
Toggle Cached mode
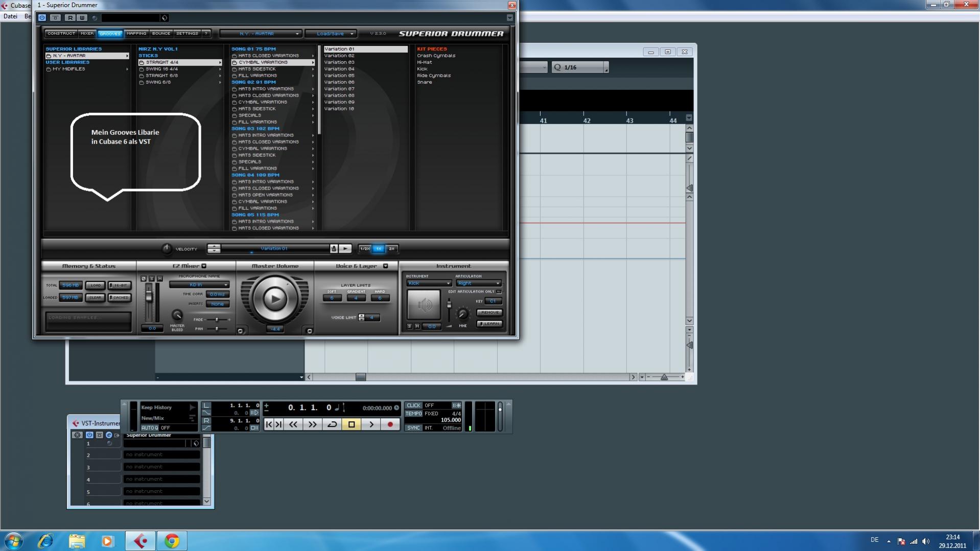click(x=120, y=298)
